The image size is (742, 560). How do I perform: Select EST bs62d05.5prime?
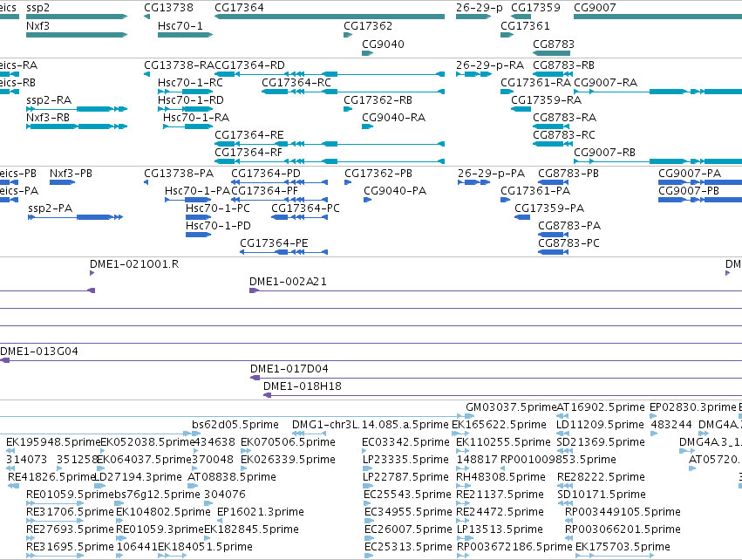[196, 434]
